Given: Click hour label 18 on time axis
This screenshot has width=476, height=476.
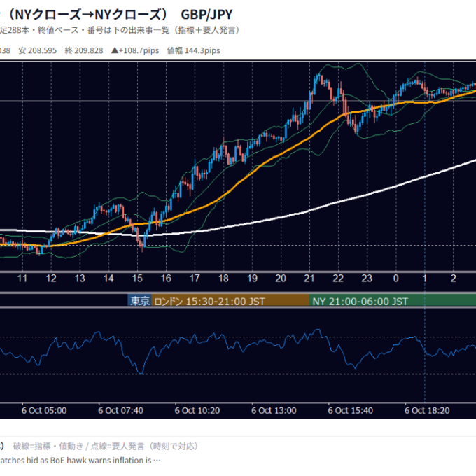Looking at the screenshot, I should pos(223,279).
